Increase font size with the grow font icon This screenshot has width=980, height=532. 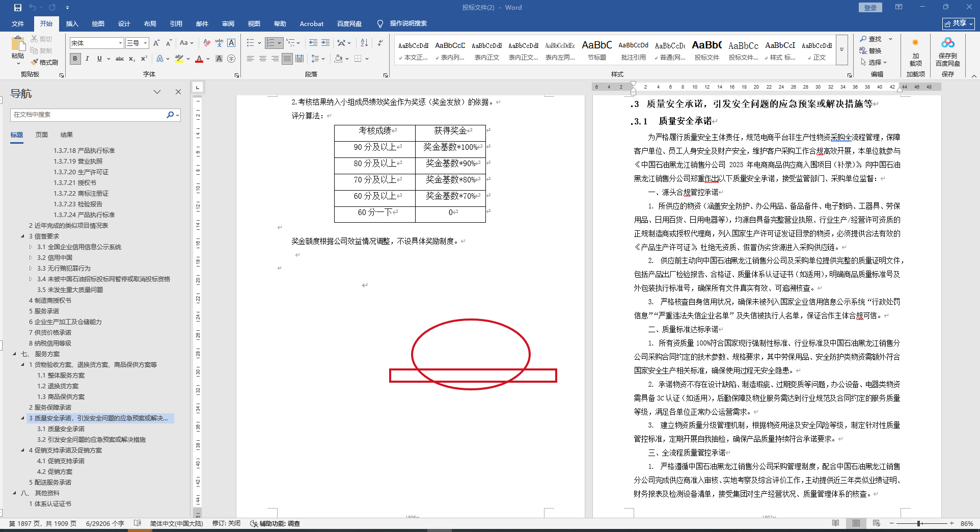click(x=156, y=43)
